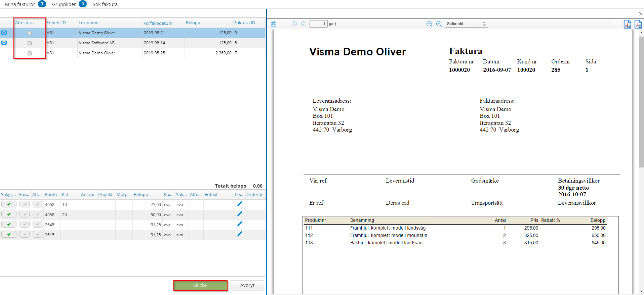This screenshot has width=644, height=295.
Task: Sort invoices by the Förfallodatum column
Action: pos(158,23)
